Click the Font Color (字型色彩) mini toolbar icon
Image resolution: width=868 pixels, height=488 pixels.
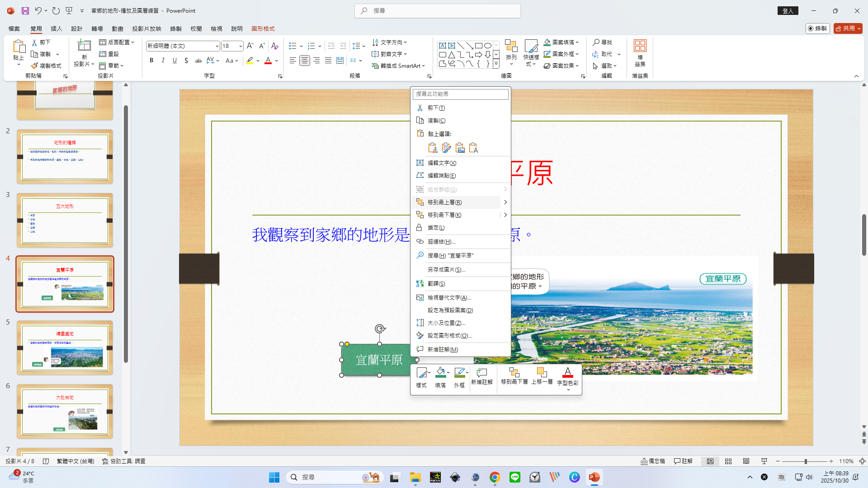(x=567, y=373)
